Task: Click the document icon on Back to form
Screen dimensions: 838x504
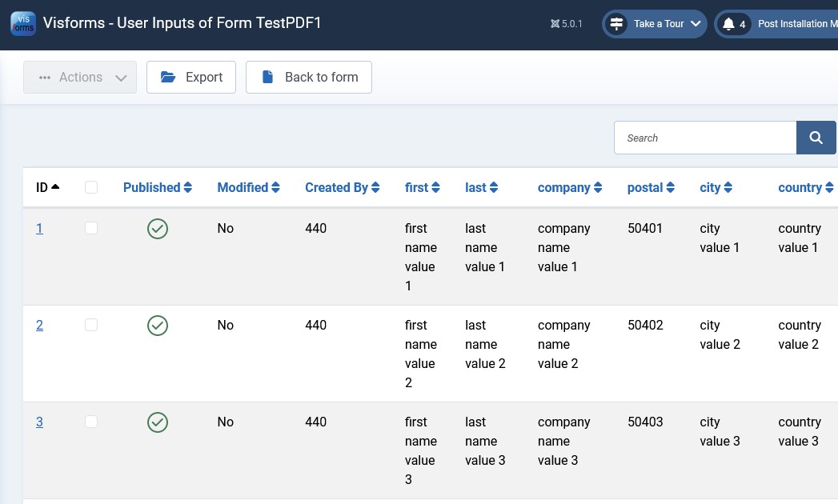Action: [267, 77]
